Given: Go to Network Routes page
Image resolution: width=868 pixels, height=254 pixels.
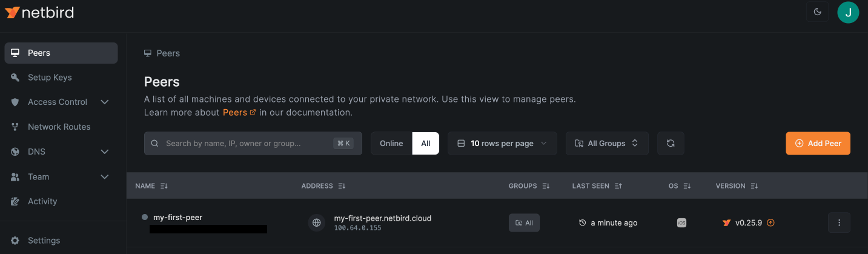Looking at the screenshot, I should coord(59,127).
